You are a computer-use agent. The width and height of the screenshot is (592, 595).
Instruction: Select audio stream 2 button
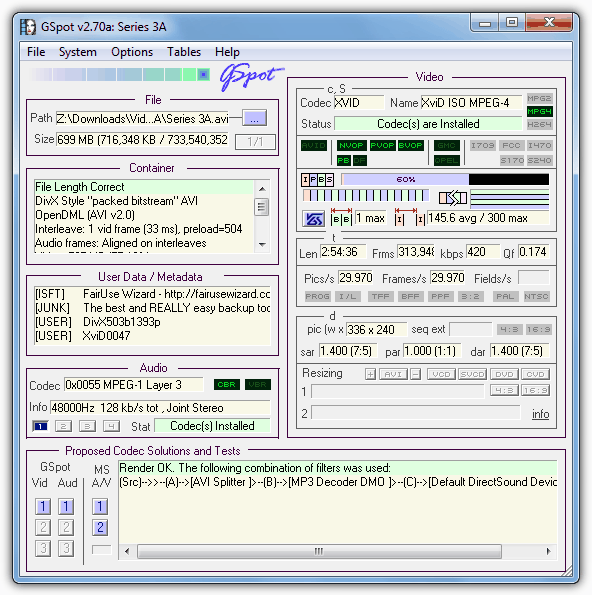pos(63,426)
